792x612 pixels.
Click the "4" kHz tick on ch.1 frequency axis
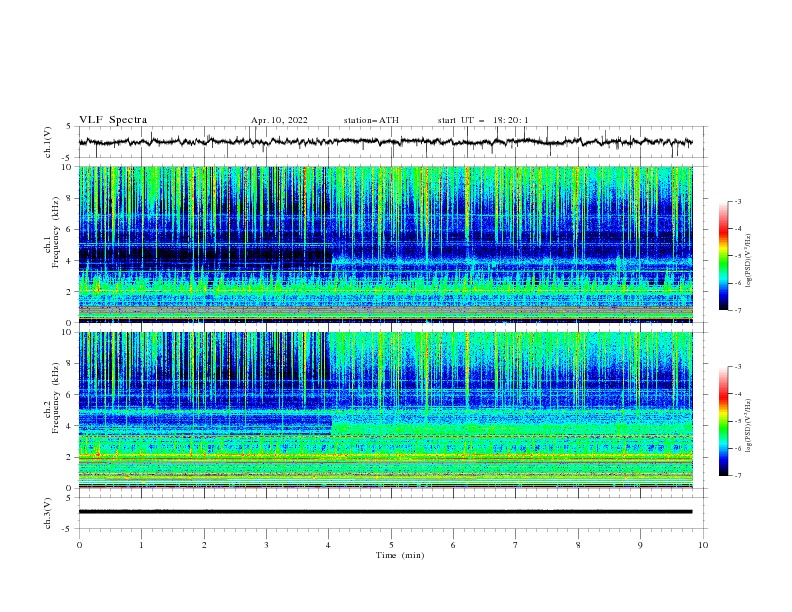point(70,261)
